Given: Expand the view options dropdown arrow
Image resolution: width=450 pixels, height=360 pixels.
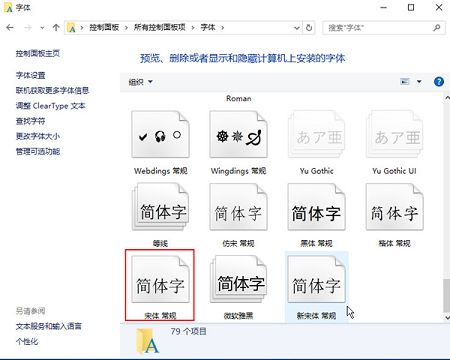Looking at the screenshot, I should coord(419,81).
